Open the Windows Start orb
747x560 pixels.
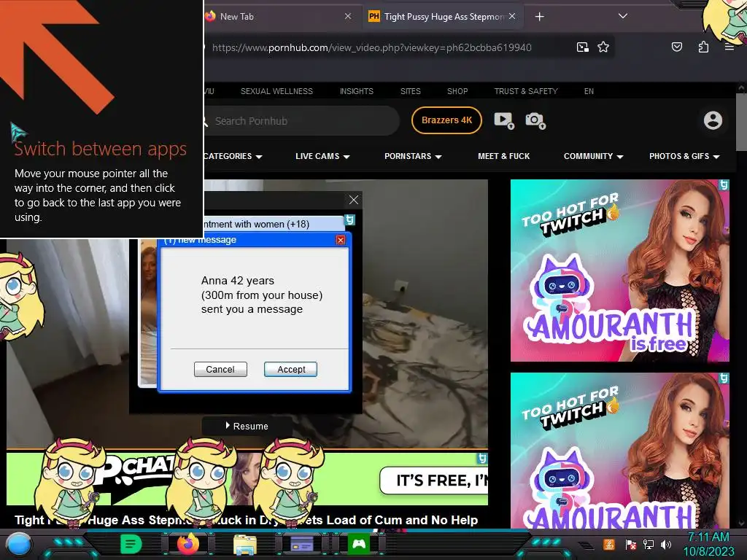click(18, 544)
